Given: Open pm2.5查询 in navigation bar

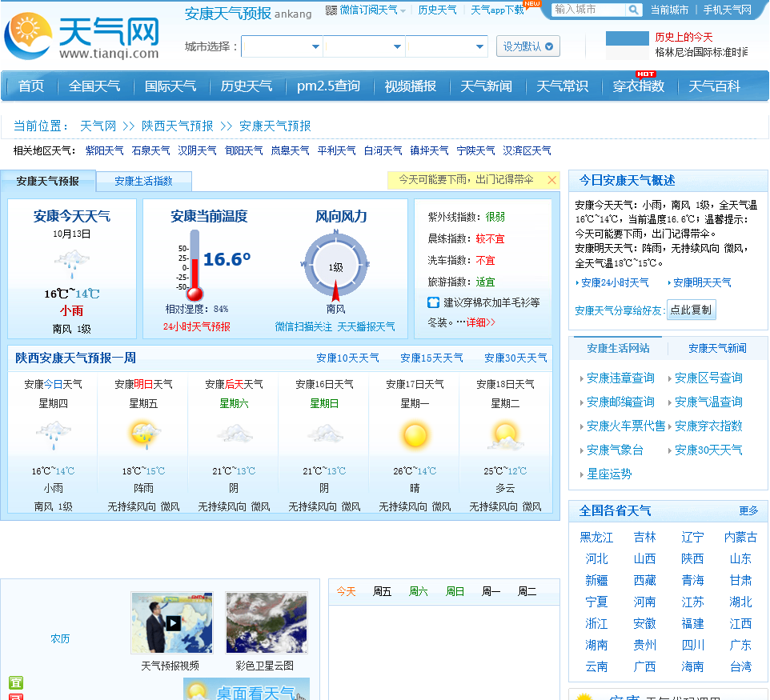Looking at the screenshot, I should pos(328,86).
